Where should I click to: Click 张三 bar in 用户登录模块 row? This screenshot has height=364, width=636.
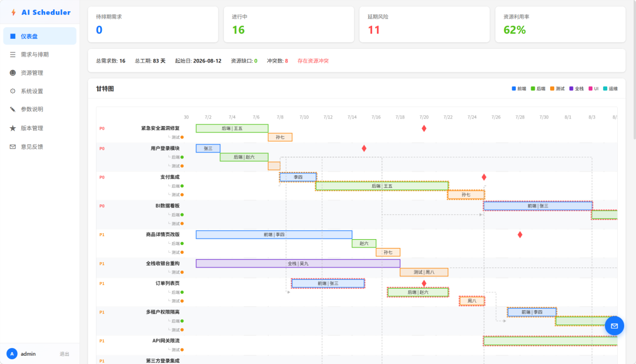click(x=208, y=148)
